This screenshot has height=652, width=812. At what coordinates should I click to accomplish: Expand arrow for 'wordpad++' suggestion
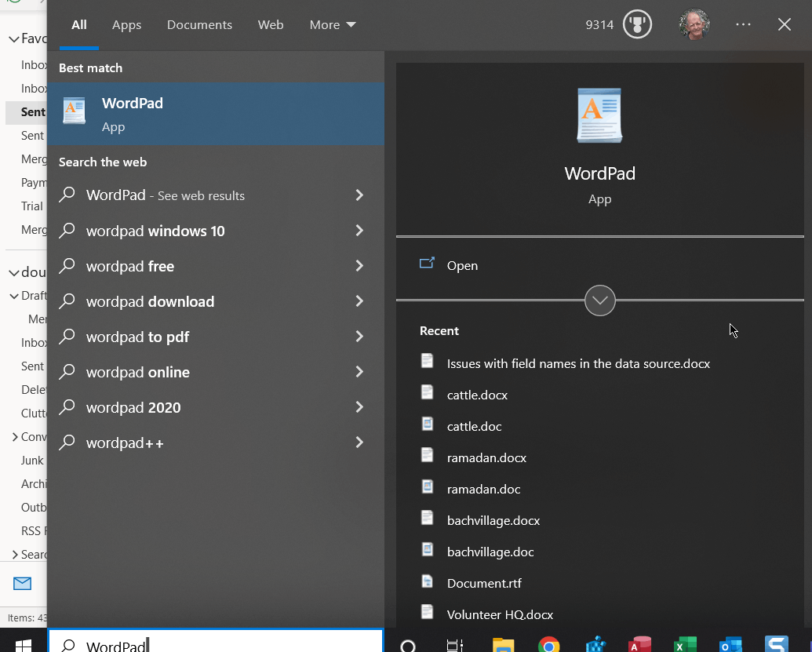359,443
